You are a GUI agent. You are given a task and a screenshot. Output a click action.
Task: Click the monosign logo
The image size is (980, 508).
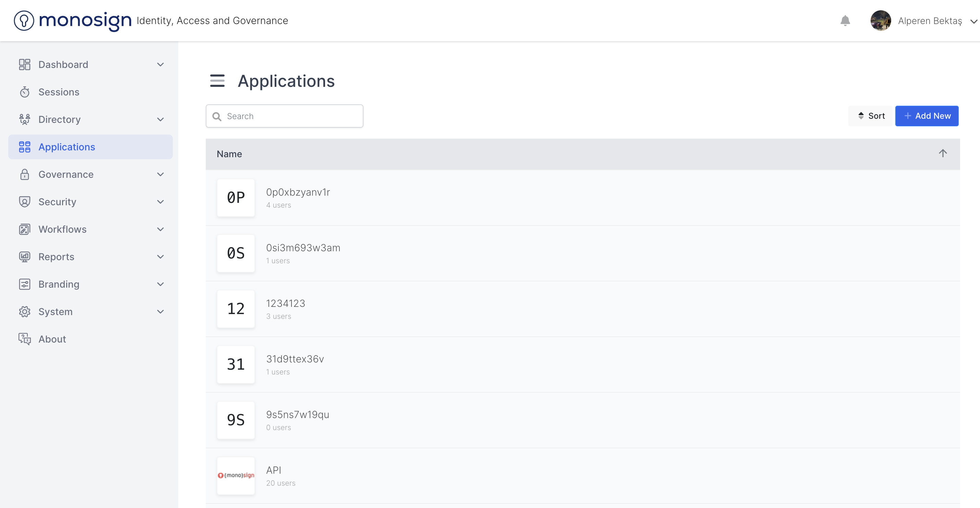pyautogui.click(x=73, y=21)
